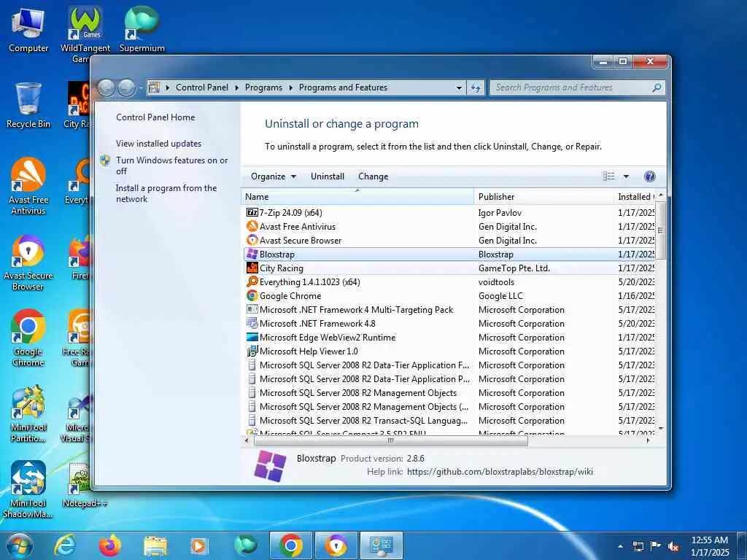Screen dimensions: 747x560
Task: Select Microsoft .NET Framework 4.8 row
Action: (x=449, y=324)
